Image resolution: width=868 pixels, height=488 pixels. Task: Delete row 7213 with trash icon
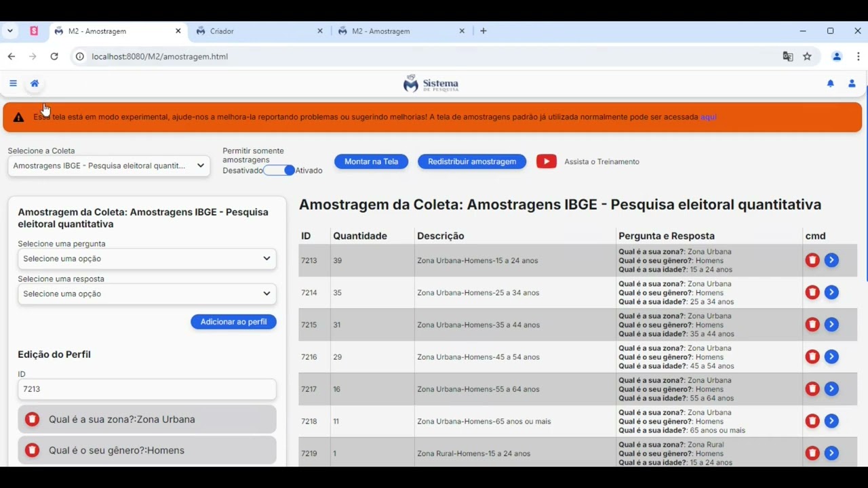tap(812, 260)
